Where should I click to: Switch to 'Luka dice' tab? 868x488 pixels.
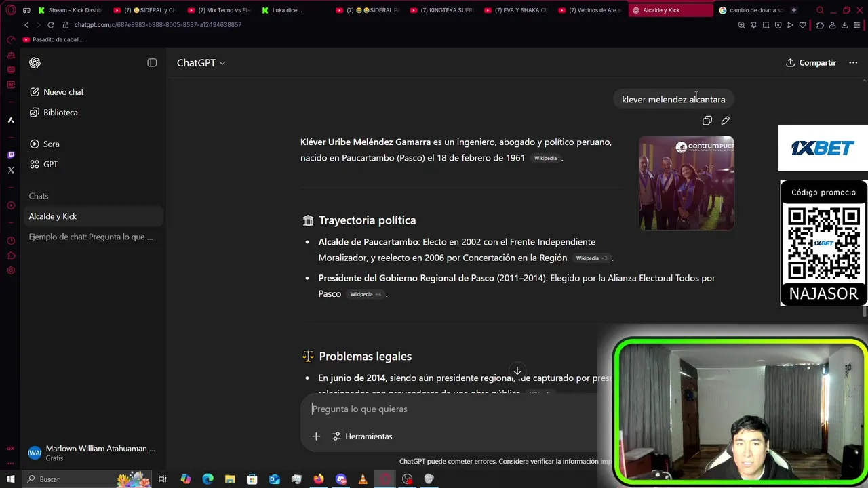pyautogui.click(x=292, y=10)
